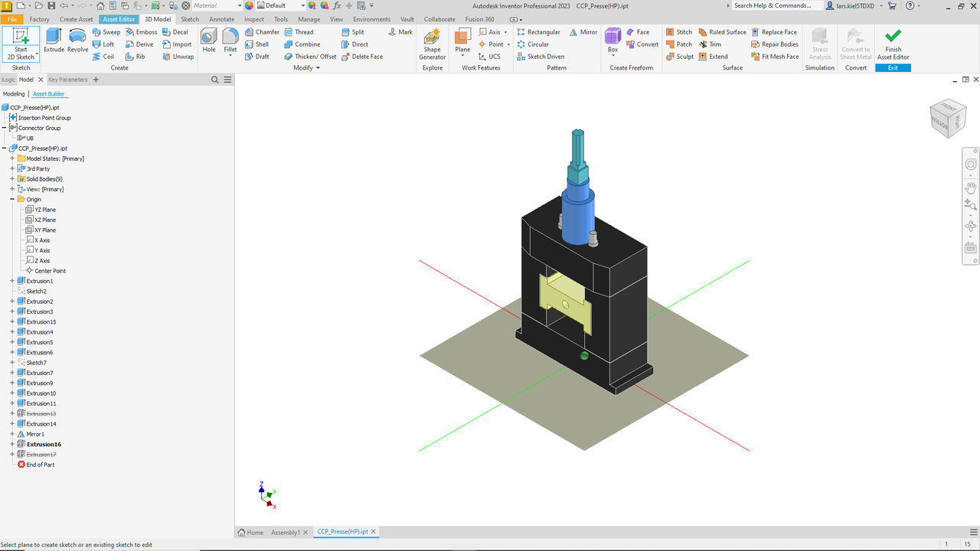Viewport: 980px width, 551px height.
Task: Select End of Part marker
Action: 35,465
